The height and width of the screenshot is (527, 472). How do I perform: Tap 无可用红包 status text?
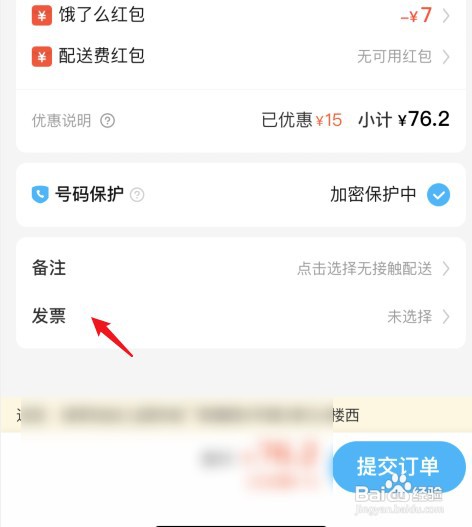pos(394,56)
